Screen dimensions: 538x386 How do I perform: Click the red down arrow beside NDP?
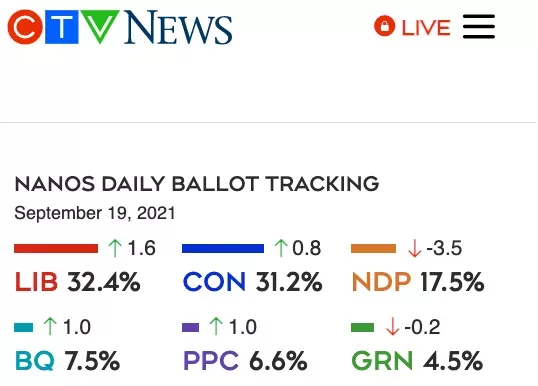click(414, 248)
